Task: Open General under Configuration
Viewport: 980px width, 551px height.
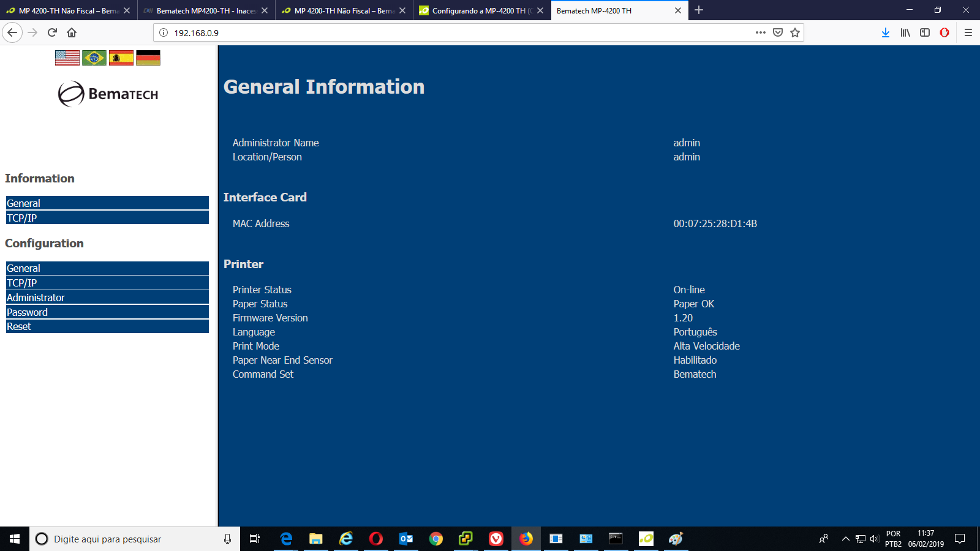Action: 107,268
